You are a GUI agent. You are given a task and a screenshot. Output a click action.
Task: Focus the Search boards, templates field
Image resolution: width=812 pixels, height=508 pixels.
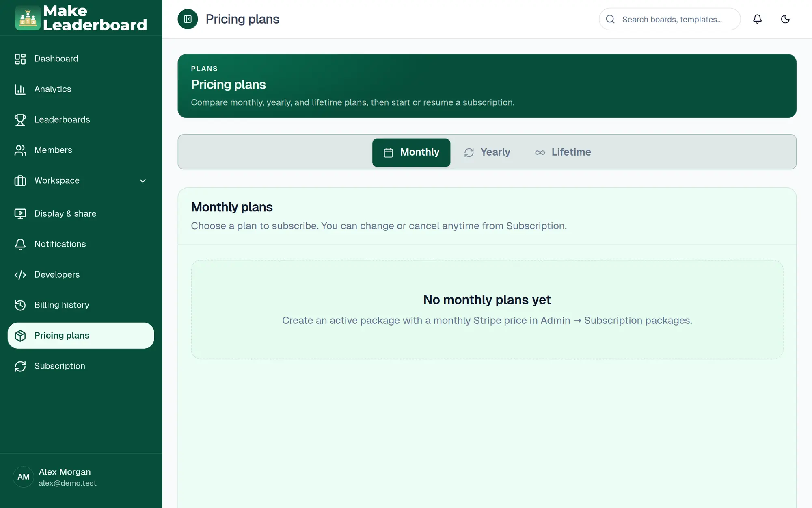point(669,19)
